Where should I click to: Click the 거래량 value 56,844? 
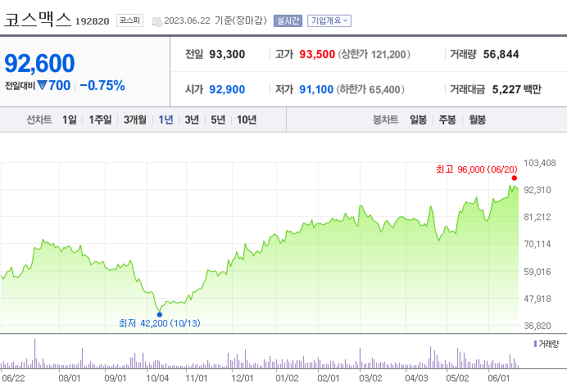pyautogui.click(x=501, y=55)
